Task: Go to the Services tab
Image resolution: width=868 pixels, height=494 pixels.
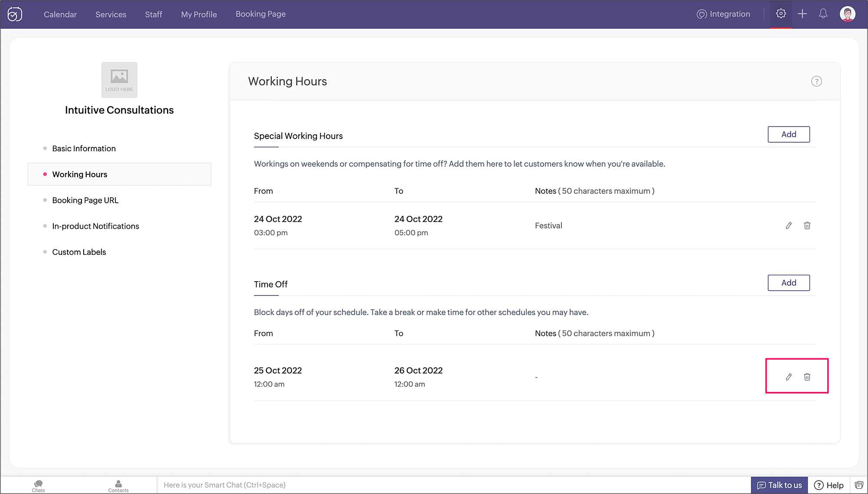Action: coord(111,14)
